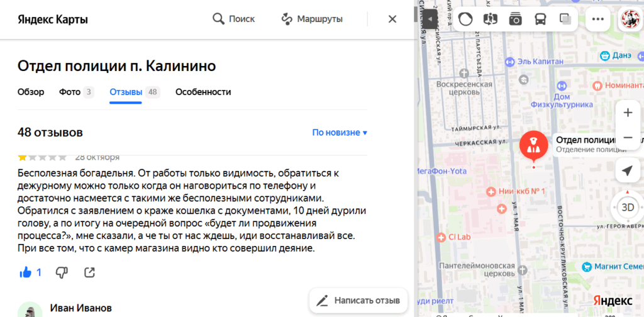Open map layers selector icon
The height and width of the screenshot is (317, 644).
[x=565, y=19]
